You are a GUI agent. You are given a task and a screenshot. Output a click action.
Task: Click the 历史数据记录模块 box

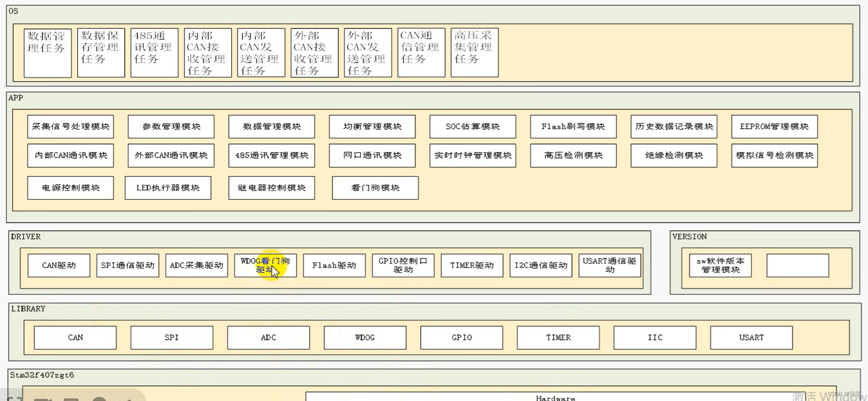coord(674,127)
